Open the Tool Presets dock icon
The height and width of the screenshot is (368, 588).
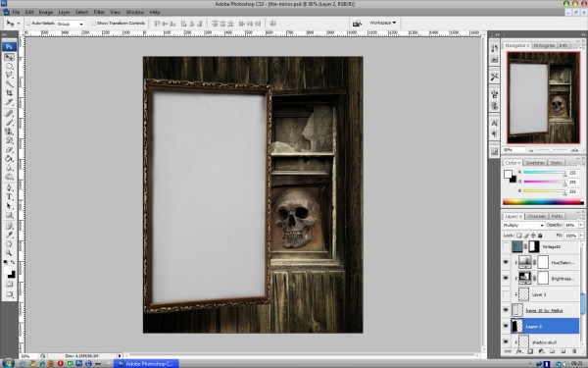pyautogui.click(x=494, y=77)
